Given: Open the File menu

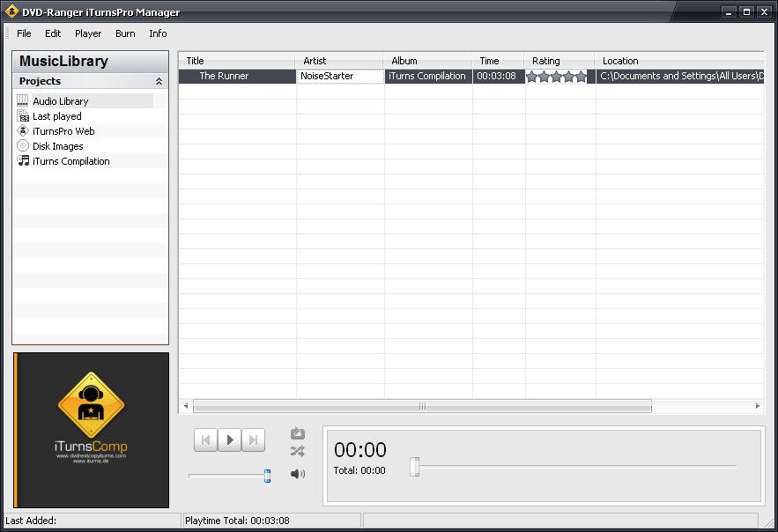Looking at the screenshot, I should coord(24,33).
